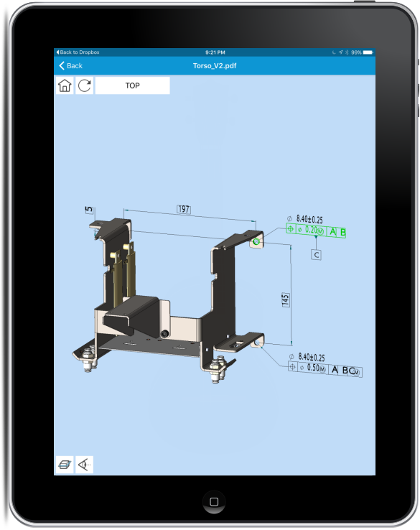Viewport: 420px width, 530px height.
Task: Go back using the Back button
Action: point(71,65)
